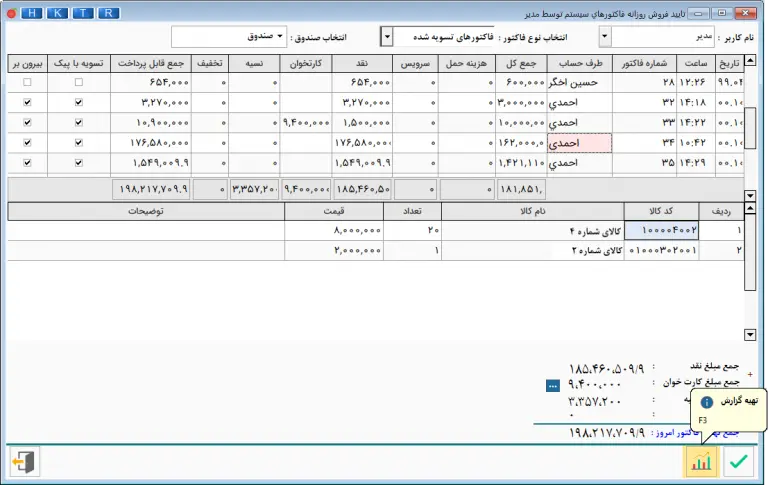Expand the انتخاب صندوق dropdown
Screen dimensions: 768x485
280,37
